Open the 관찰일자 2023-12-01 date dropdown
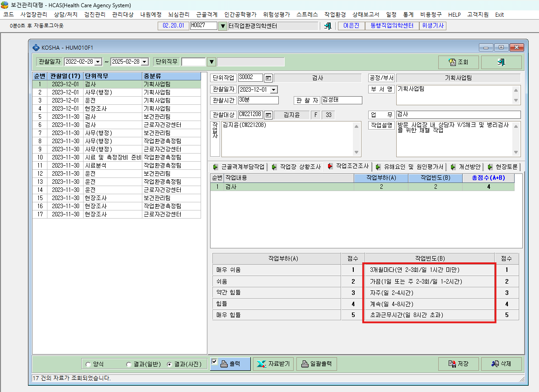The image size is (539, 392). click(x=274, y=90)
